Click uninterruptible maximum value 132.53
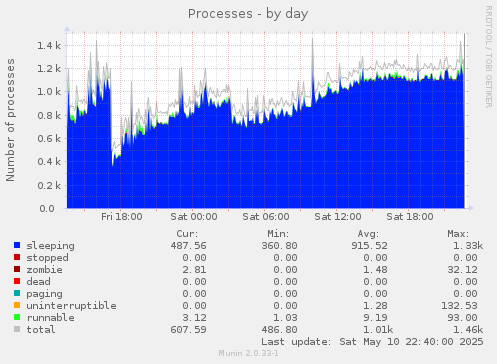 coord(459,306)
